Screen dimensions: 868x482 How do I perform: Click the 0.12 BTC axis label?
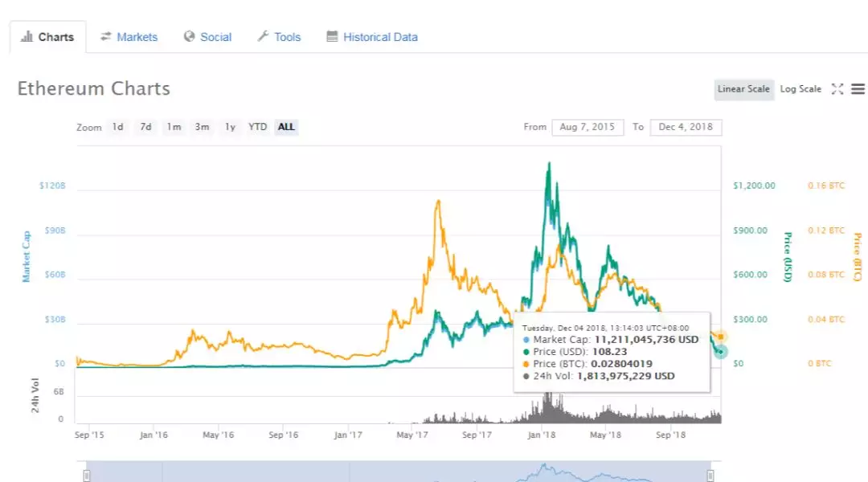click(x=826, y=231)
